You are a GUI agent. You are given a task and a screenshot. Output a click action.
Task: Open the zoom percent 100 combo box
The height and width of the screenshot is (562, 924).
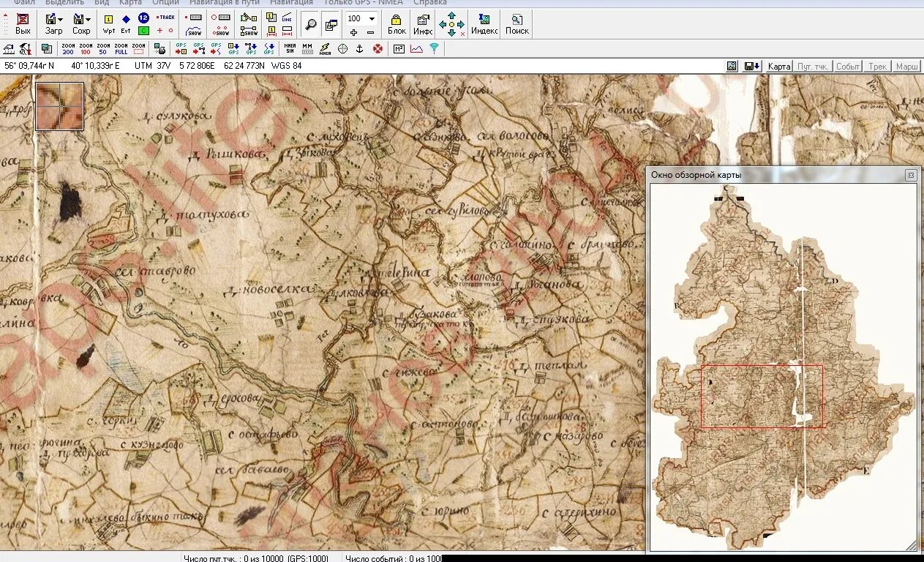361,18
